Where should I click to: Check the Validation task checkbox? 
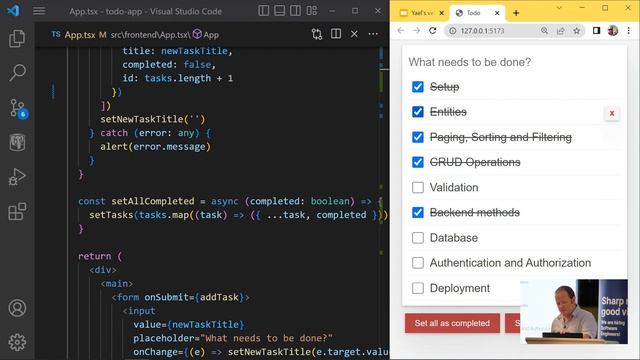[418, 187]
